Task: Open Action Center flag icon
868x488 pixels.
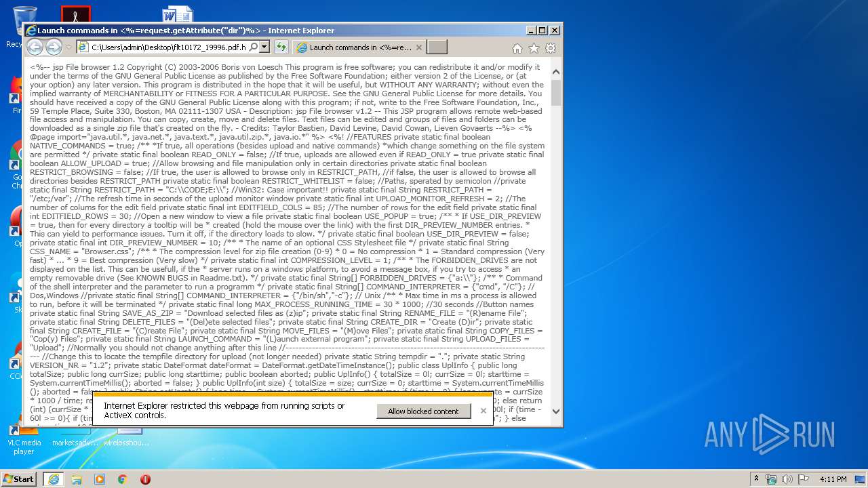Action: [804, 479]
